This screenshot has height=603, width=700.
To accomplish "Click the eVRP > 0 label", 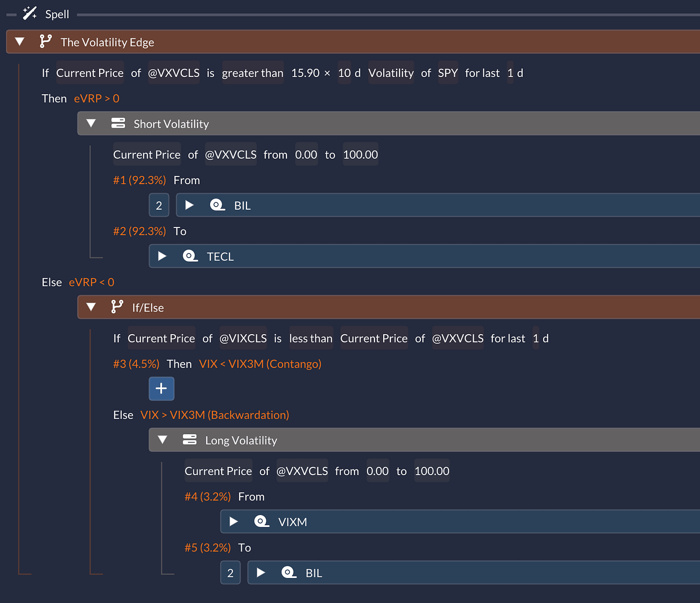I will pyautogui.click(x=97, y=99).
